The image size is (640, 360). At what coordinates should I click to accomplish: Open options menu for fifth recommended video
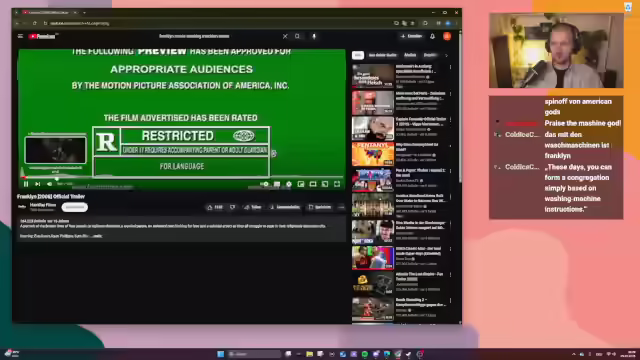(451, 171)
